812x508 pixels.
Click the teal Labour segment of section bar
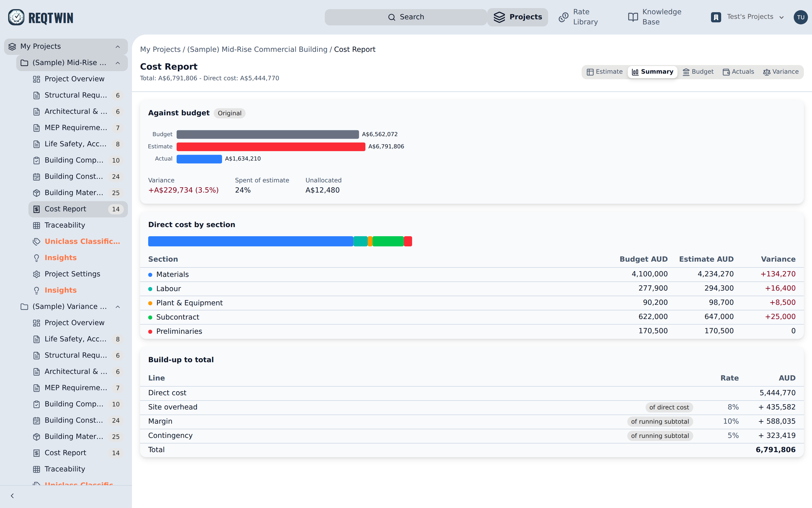360,241
